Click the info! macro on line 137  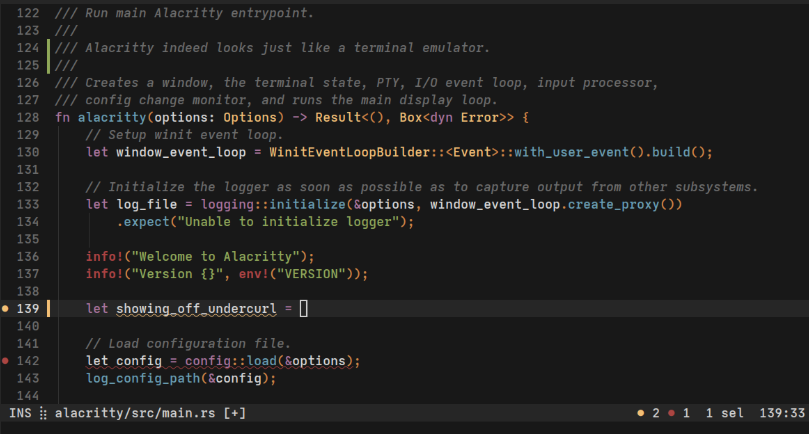(105, 274)
